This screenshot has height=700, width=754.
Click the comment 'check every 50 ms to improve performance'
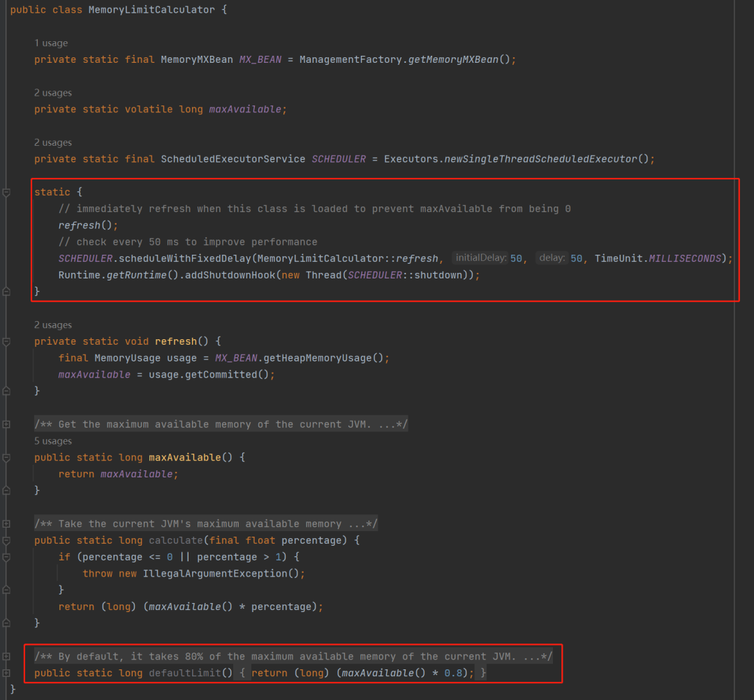(x=188, y=242)
